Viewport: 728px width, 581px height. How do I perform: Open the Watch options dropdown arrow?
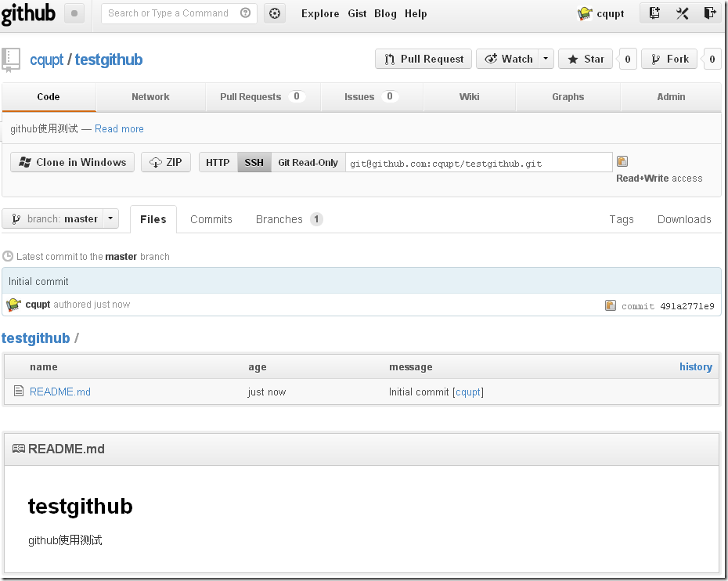(x=546, y=59)
